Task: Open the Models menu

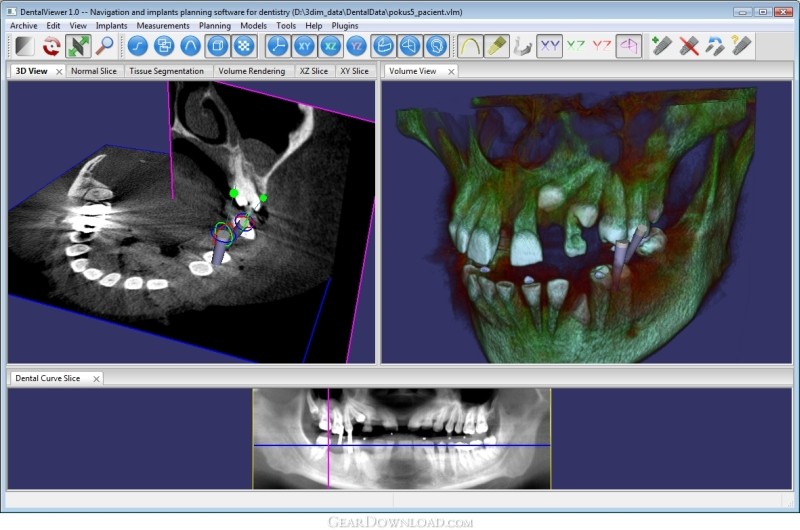Action: 253,26
